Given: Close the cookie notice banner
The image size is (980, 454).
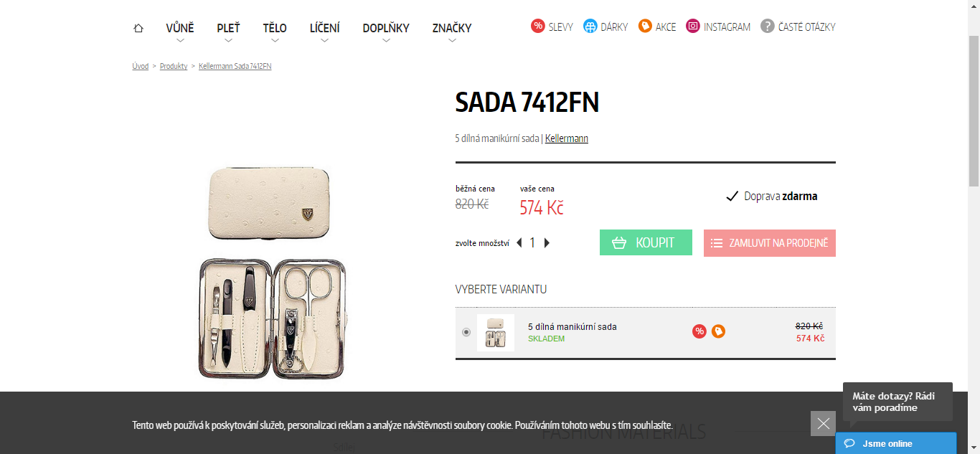Looking at the screenshot, I should (823, 423).
